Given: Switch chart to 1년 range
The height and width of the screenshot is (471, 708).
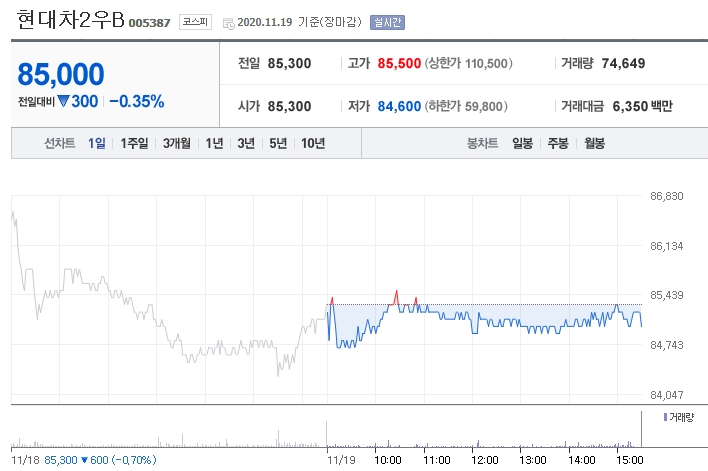Looking at the screenshot, I should click(x=214, y=143).
